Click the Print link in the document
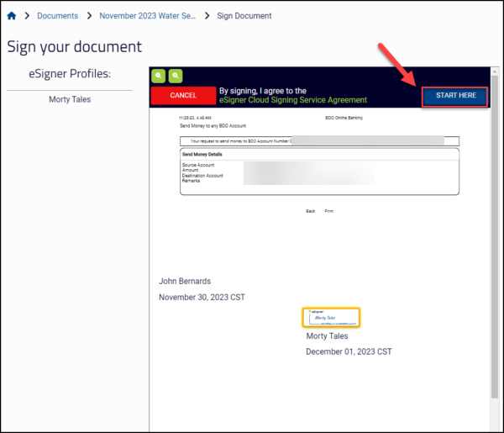The width and height of the screenshot is (504, 433). [329, 211]
